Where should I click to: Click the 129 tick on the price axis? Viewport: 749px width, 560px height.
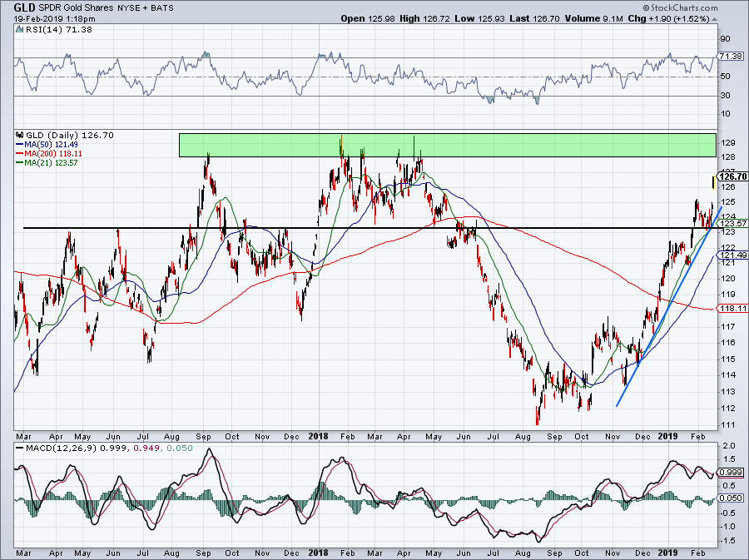pos(727,143)
